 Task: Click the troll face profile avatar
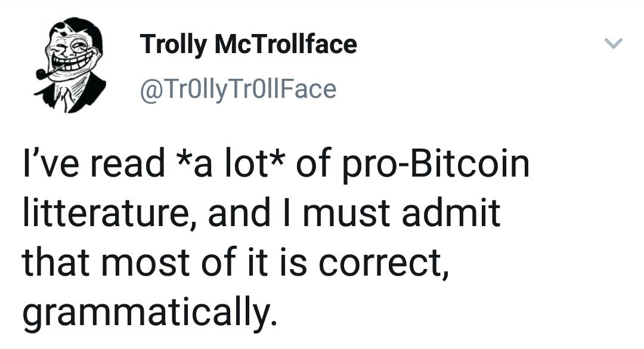tap(70, 64)
